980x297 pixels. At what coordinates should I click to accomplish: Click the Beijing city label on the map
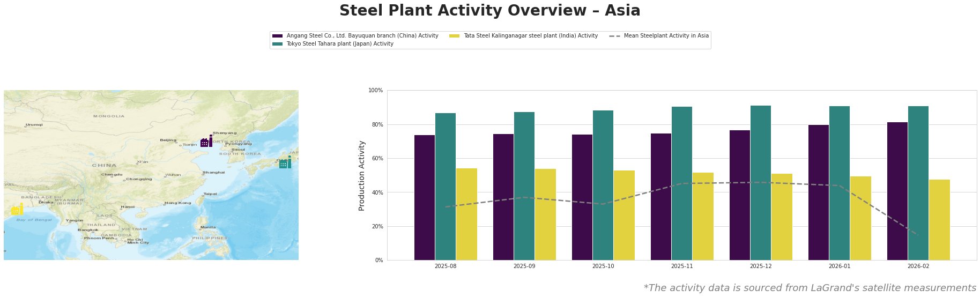pos(168,140)
